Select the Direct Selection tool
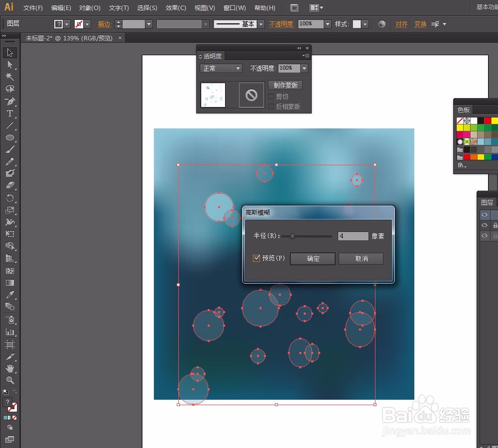This screenshot has height=448, width=498. tap(10, 64)
